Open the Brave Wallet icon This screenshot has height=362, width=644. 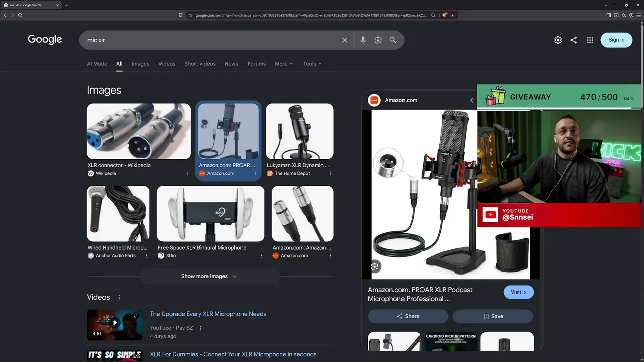tap(616, 15)
